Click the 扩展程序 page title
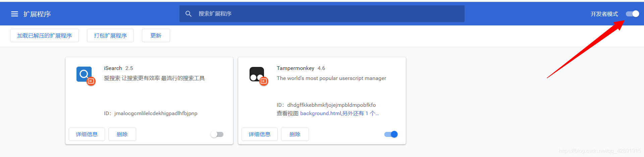Viewport: 644px width, 157px height. [x=37, y=14]
